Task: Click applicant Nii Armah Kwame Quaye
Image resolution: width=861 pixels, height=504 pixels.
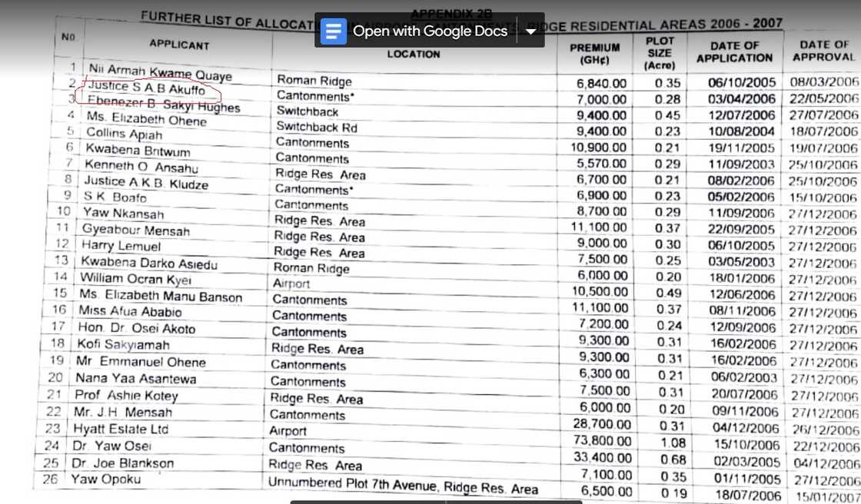Action: tap(159, 72)
